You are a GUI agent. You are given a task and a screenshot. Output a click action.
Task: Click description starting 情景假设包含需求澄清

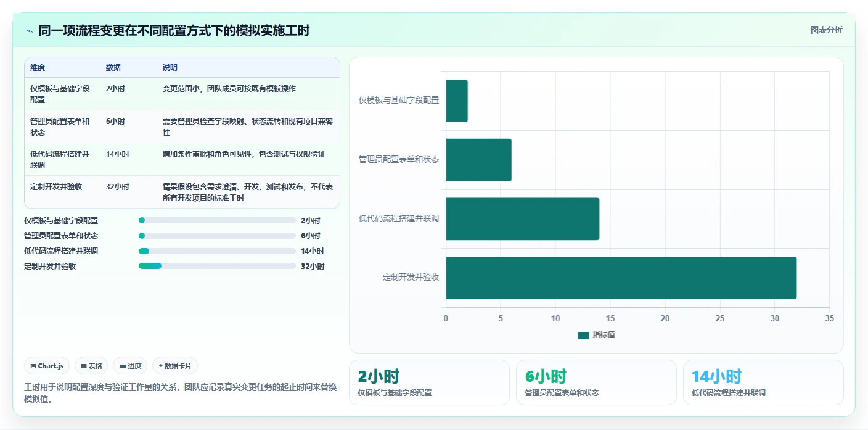[x=248, y=192]
